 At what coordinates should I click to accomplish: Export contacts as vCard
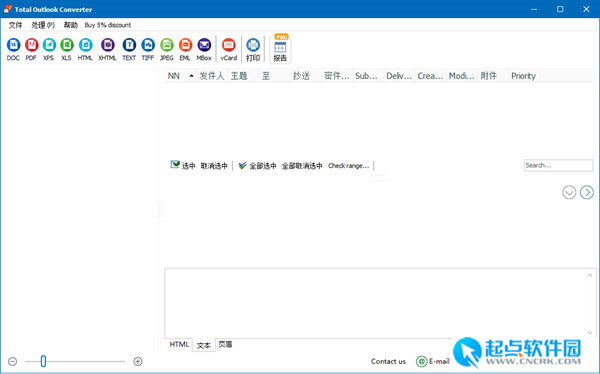coord(228,49)
